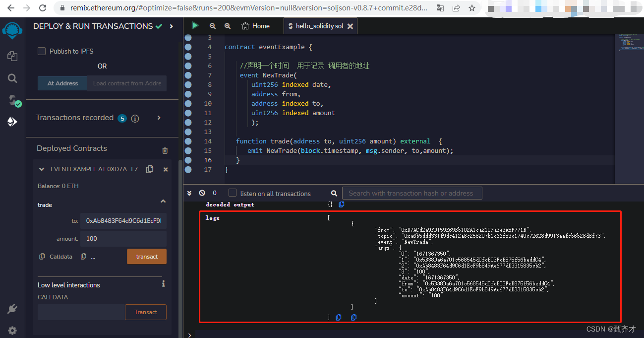Screen dimensions: 644x338
Task: Enable the Publish to IPFS checkbox
Action: coord(42,51)
